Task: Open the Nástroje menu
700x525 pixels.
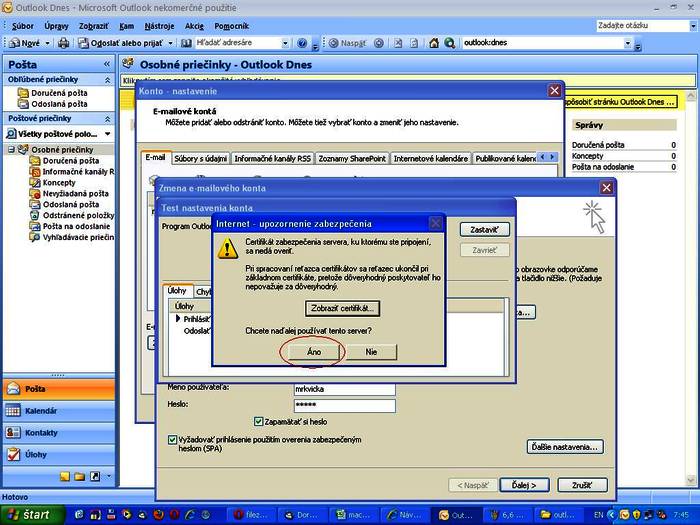Action: point(159,26)
